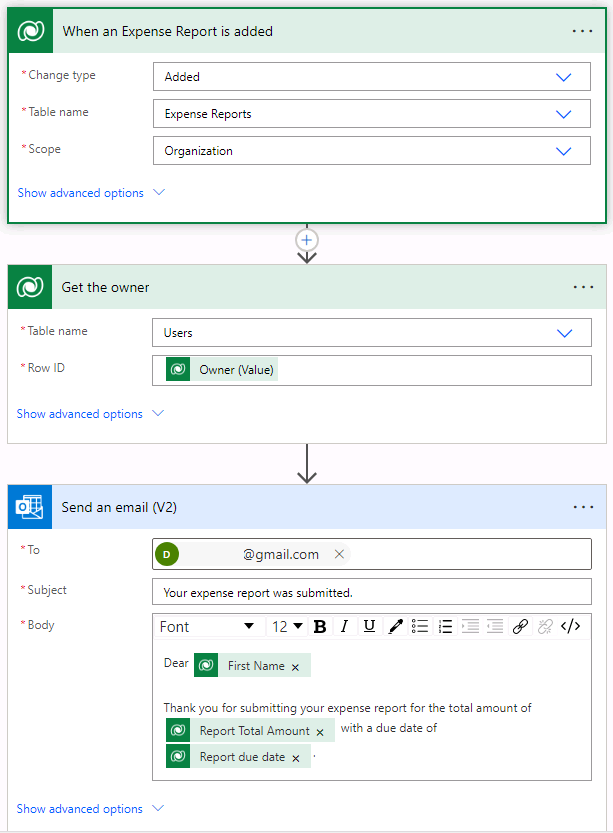
Task: Click the Dataverse icon on the Expense Report trigger
Action: tap(31, 31)
